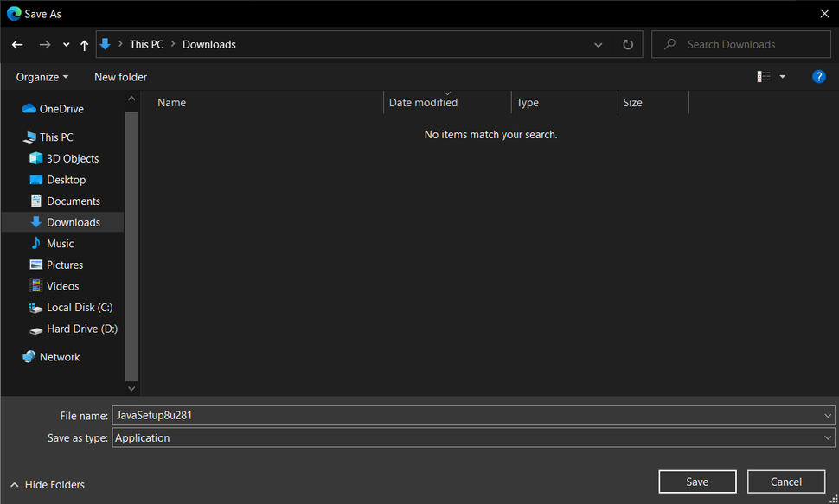Click the forward navigation arrow

45,45
